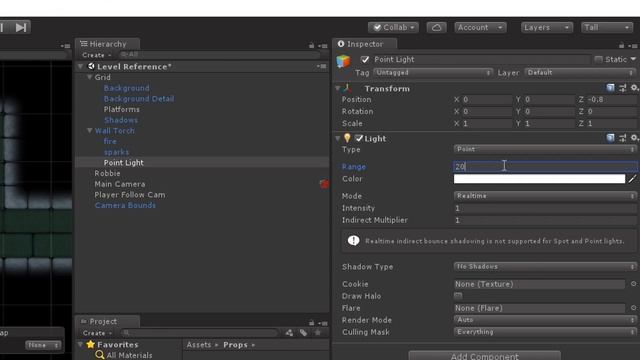The image size is (640, 360).
Task: Collapse the Level Reference scene
Action: (x=80, y=67)
